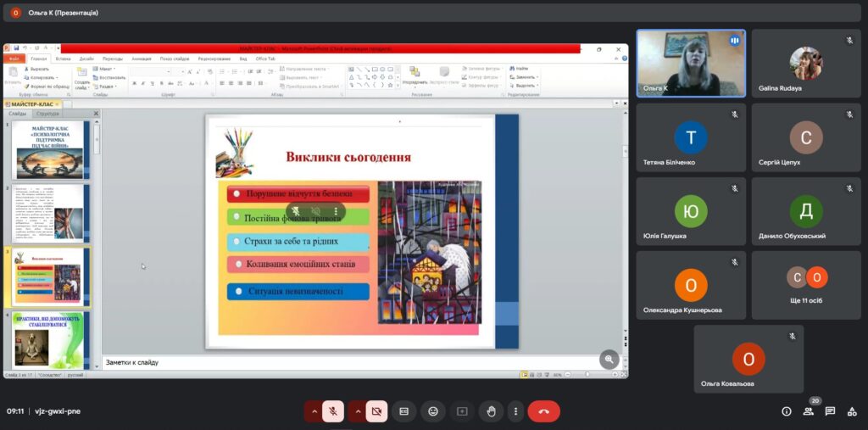
Task: Click the zoom magnifier on presentation
Action: tap(609, 359)
